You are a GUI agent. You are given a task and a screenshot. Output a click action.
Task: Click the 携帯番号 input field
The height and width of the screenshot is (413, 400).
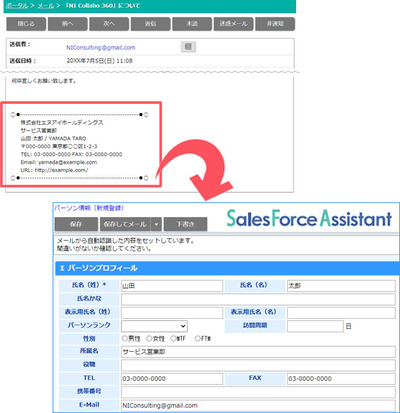[258, 392]
